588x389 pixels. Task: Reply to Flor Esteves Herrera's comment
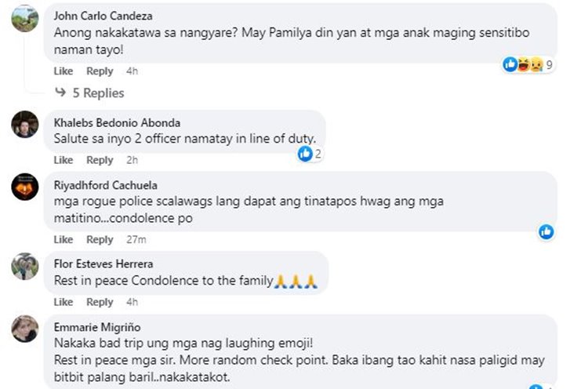click(100, 302)
